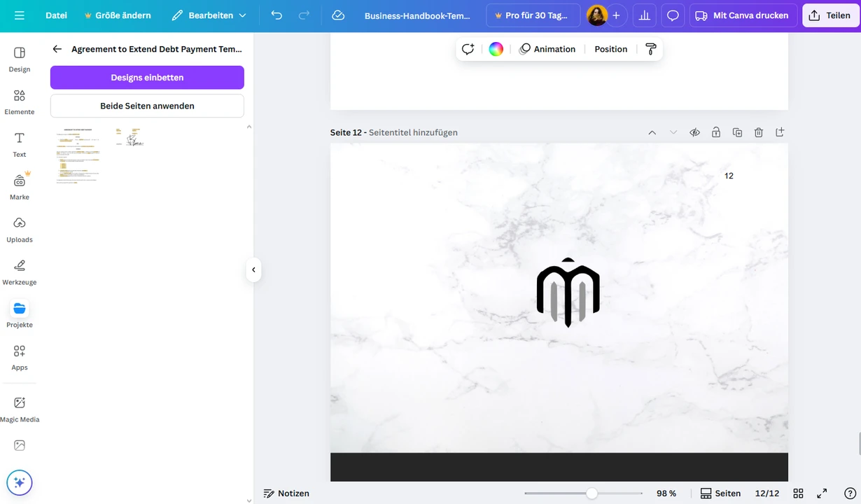
Task: Select the Projekte panel
Action: pyautogui.click(x=20, y=315)
